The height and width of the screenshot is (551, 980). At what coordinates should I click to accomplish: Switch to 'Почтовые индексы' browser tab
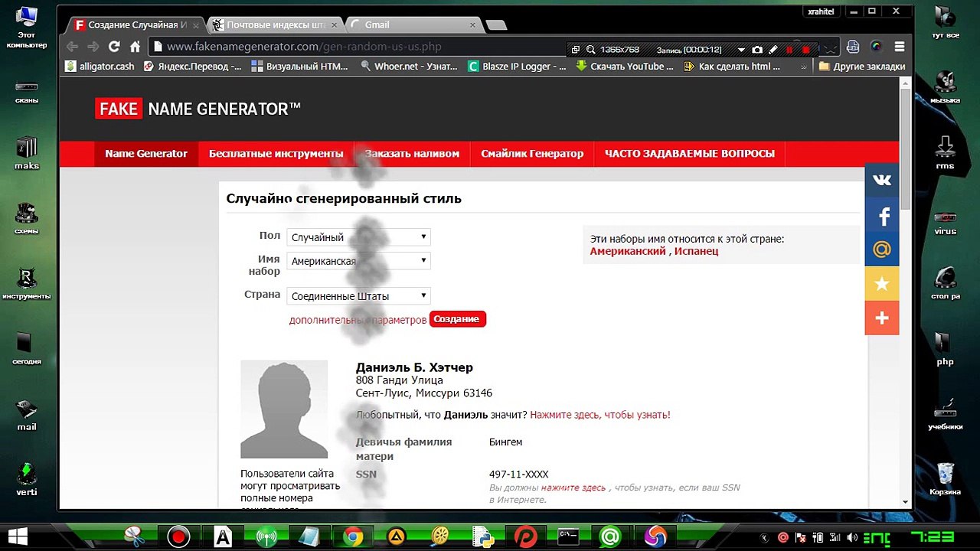(276, 25)
